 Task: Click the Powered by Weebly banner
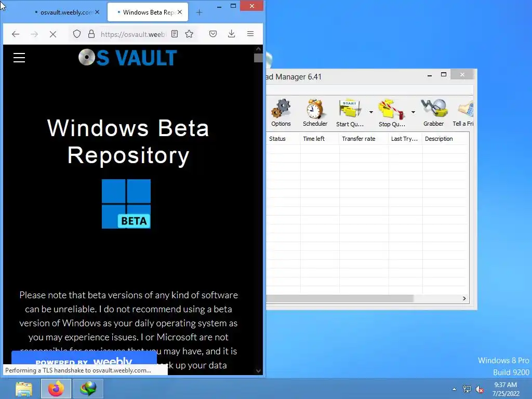(x=84, y=357)
